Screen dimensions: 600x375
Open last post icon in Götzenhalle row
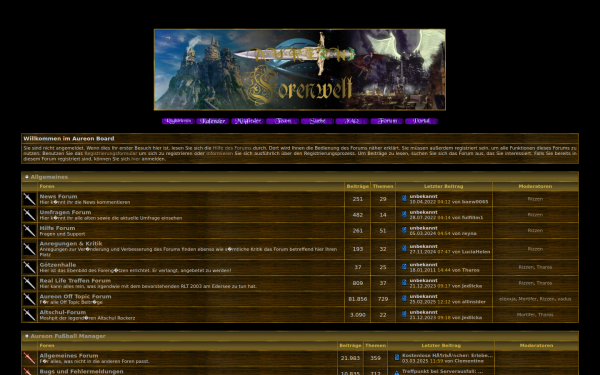point(404,266)
